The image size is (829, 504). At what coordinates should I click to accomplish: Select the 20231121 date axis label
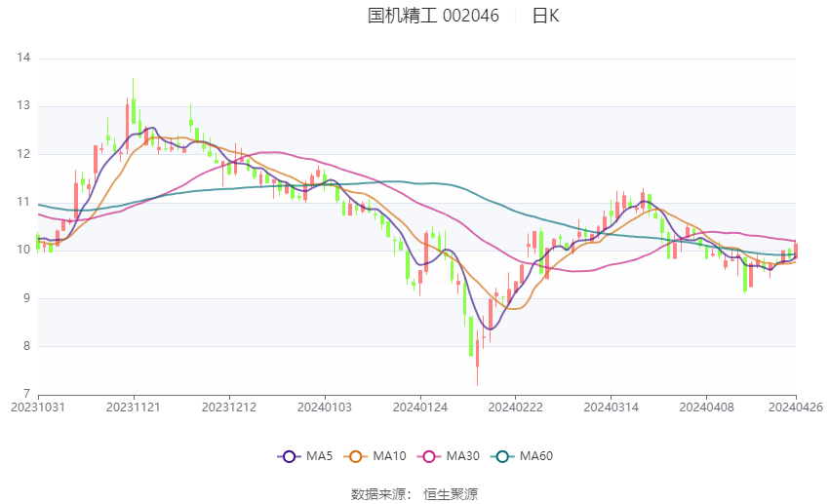coord(134,407)
